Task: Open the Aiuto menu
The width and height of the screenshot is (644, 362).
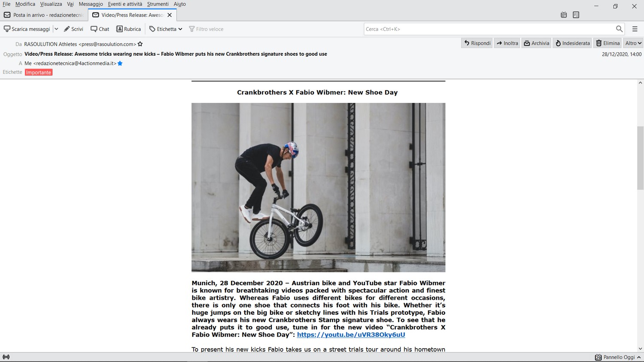Action: [x=179, y=4]
